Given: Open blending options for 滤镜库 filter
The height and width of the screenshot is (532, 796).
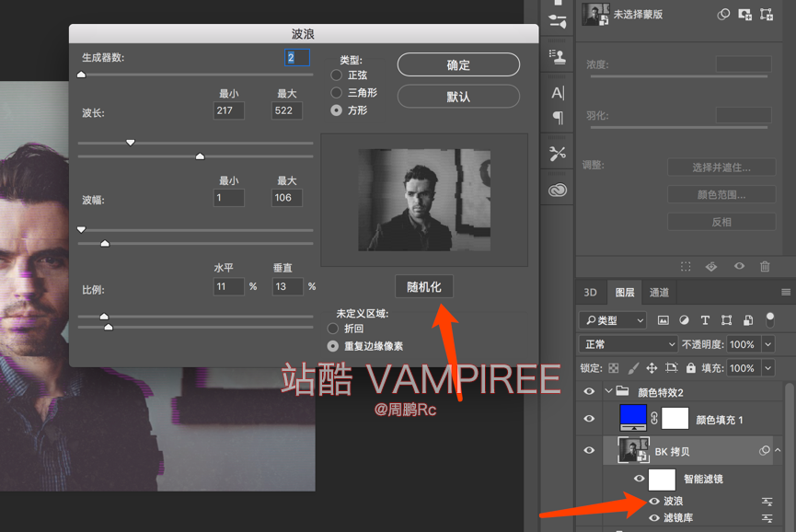Looking at the screenshot, I should [x=767, y=518].
